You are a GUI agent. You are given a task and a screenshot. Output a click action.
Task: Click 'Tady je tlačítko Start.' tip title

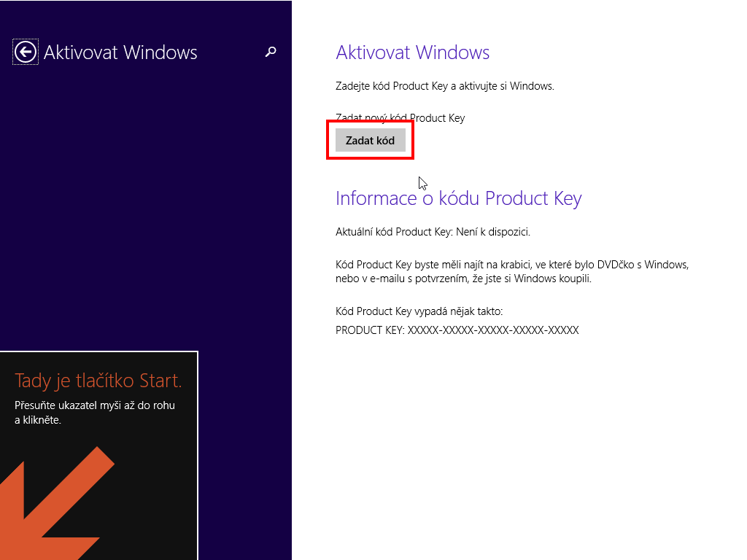click(98, 381)
